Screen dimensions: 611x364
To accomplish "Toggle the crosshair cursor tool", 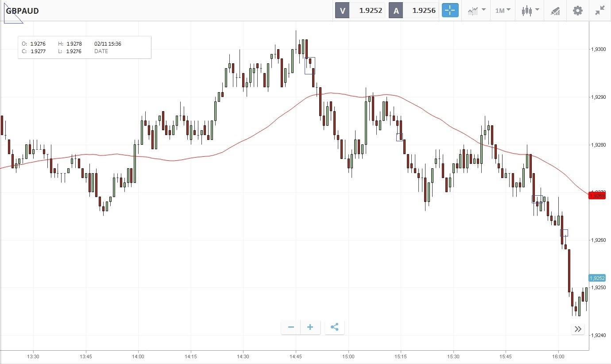I will pyautogui.click(x=450, y=11).
